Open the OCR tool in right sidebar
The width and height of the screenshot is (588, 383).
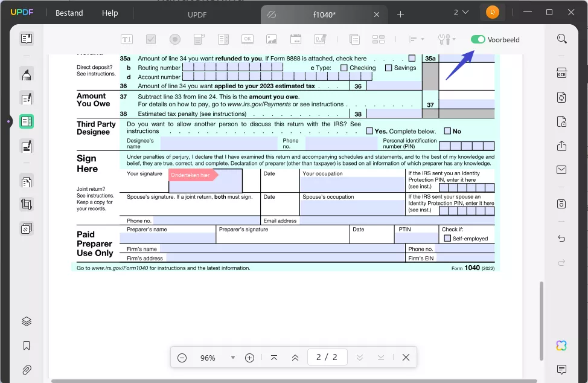[x=561, y=72]
